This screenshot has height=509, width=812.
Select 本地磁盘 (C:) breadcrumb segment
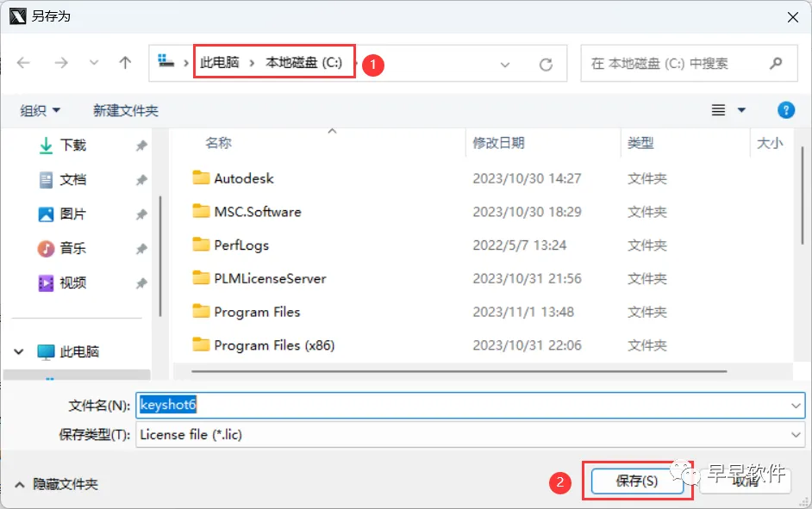[304, 63]
